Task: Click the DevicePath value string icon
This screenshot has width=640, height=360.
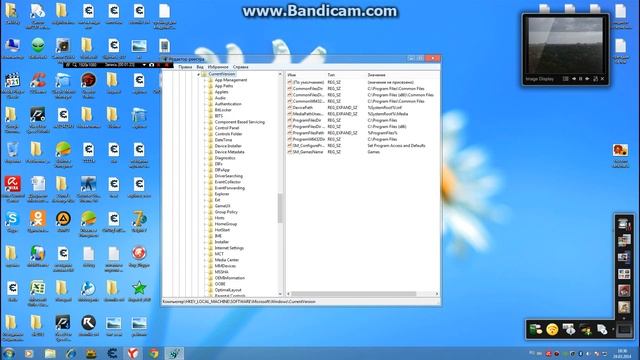Action: [x=290, y=107]
